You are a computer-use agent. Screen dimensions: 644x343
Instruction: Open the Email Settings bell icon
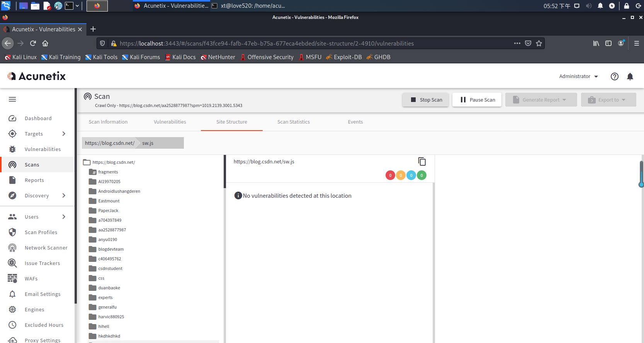point(12,294)
